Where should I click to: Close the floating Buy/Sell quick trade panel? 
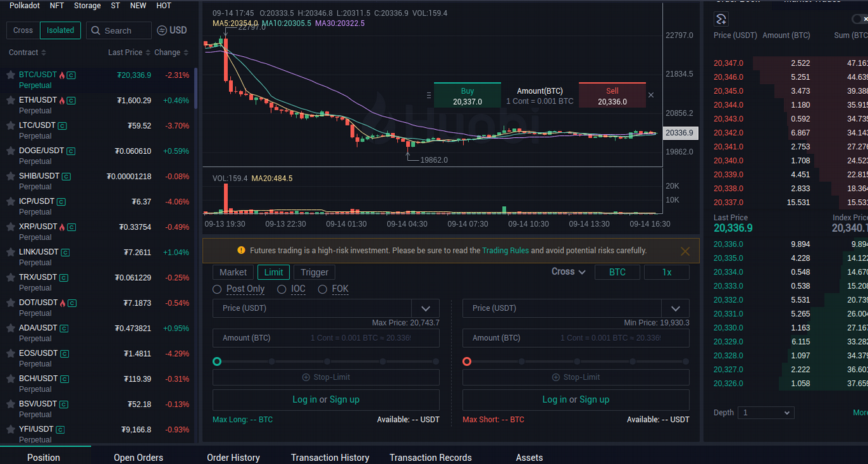tap(651, 95)
